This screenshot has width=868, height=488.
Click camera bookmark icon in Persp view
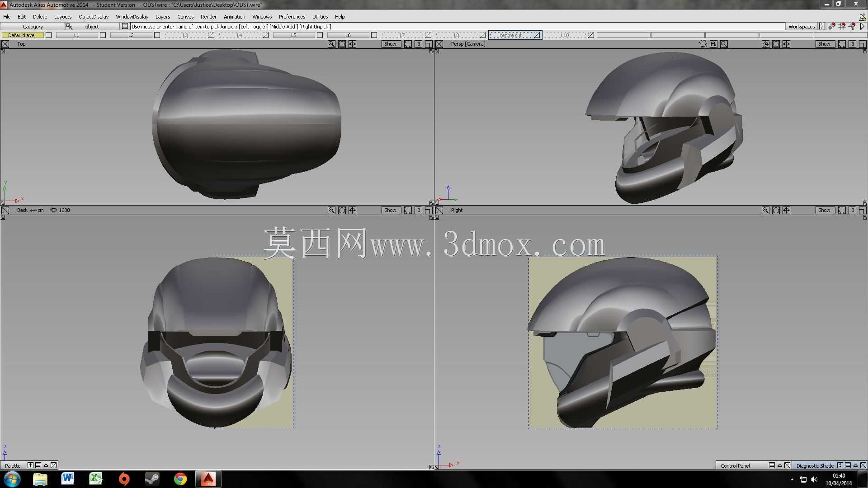[713, 44]
